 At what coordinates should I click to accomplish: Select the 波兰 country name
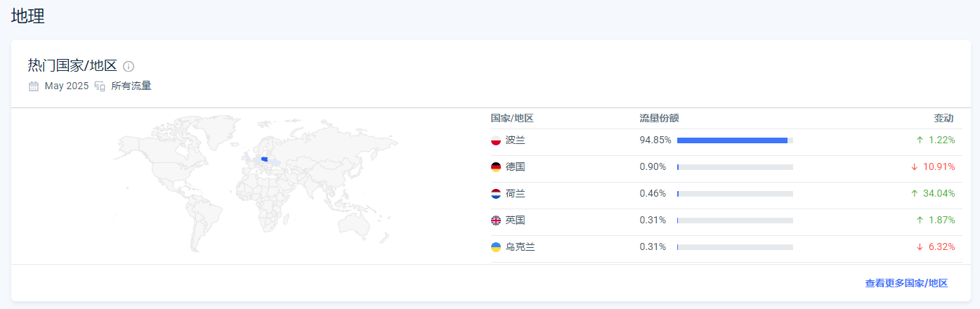click(515, 140)
